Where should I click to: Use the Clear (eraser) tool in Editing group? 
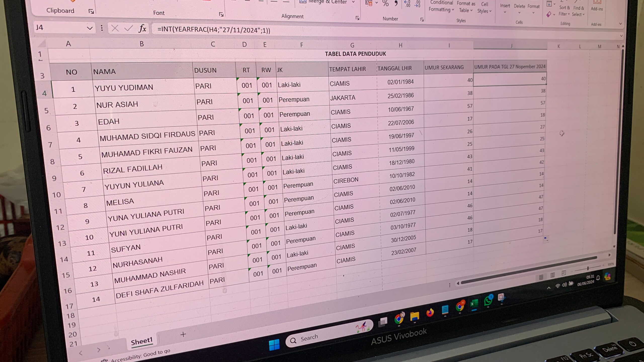[x=549, y=14]
